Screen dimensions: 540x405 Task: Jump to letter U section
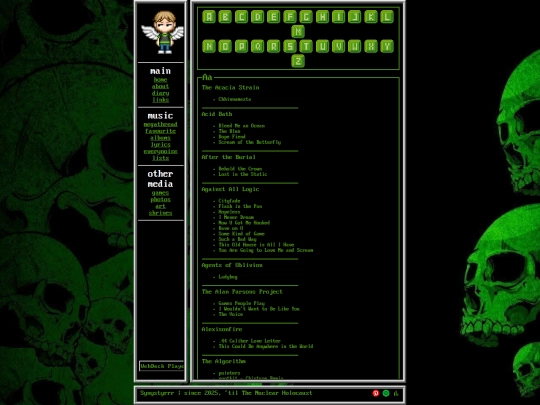click(x=322, y=46)
